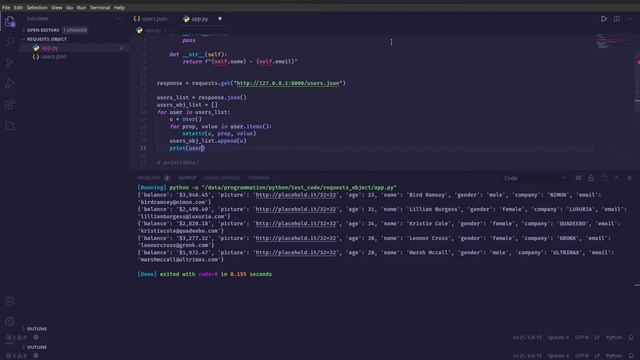Screen dimensions: 640x360
Task: Open editor More Actions ellipsis
Action: [x=629, y=19]
